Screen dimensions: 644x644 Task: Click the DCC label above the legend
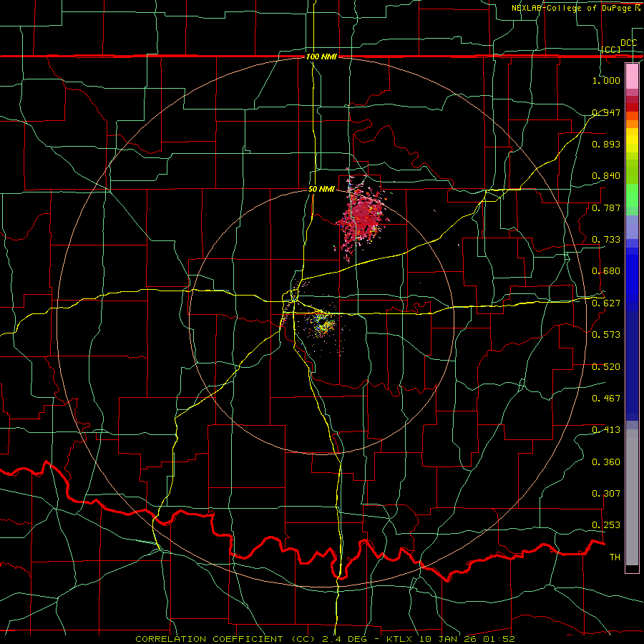pyautogui.click(x=628, y=43)
